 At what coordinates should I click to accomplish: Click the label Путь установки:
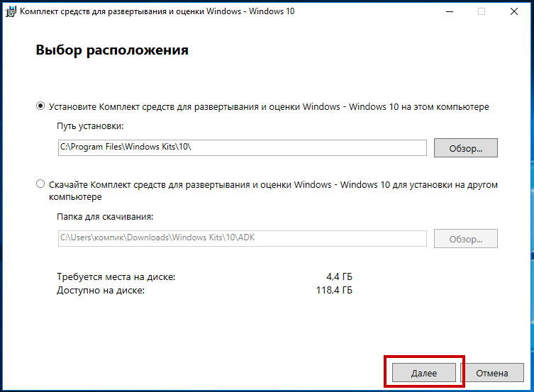click(x=90, y=126)
